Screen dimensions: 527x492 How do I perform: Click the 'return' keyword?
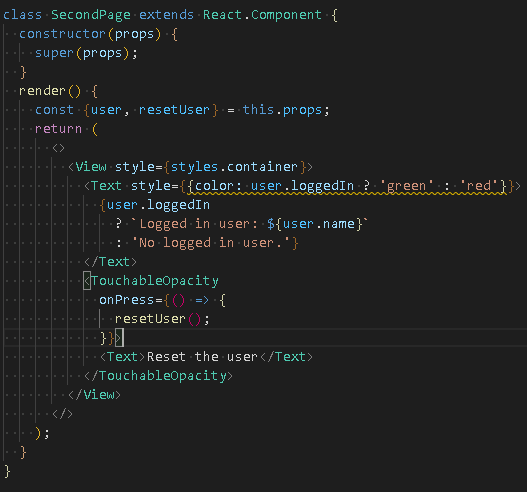point(58,129)
